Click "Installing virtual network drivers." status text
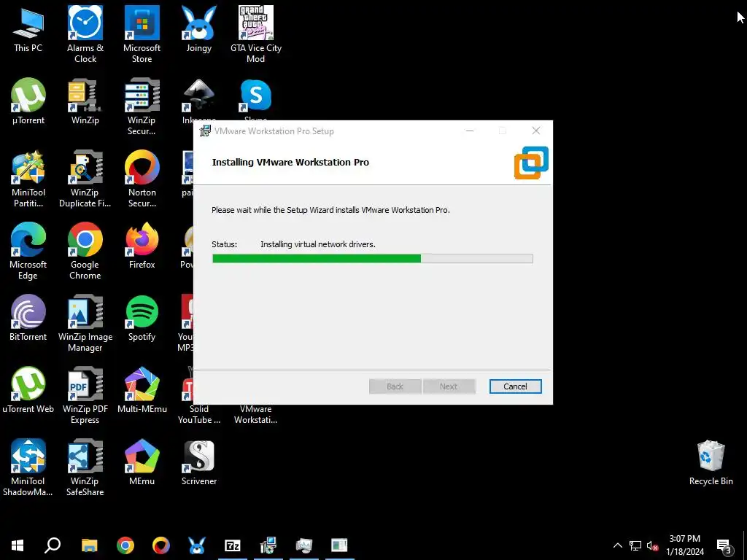Image resolution: width=747 pixels, height=560 pixels. tap(318, 244)
